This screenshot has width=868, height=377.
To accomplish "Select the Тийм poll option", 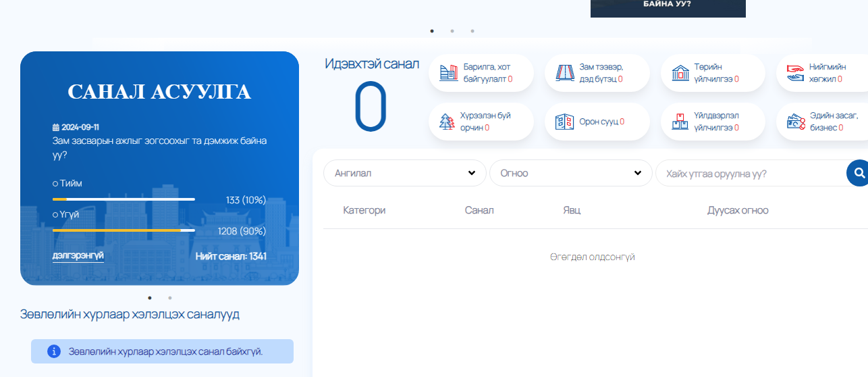I will pos(55,184).
